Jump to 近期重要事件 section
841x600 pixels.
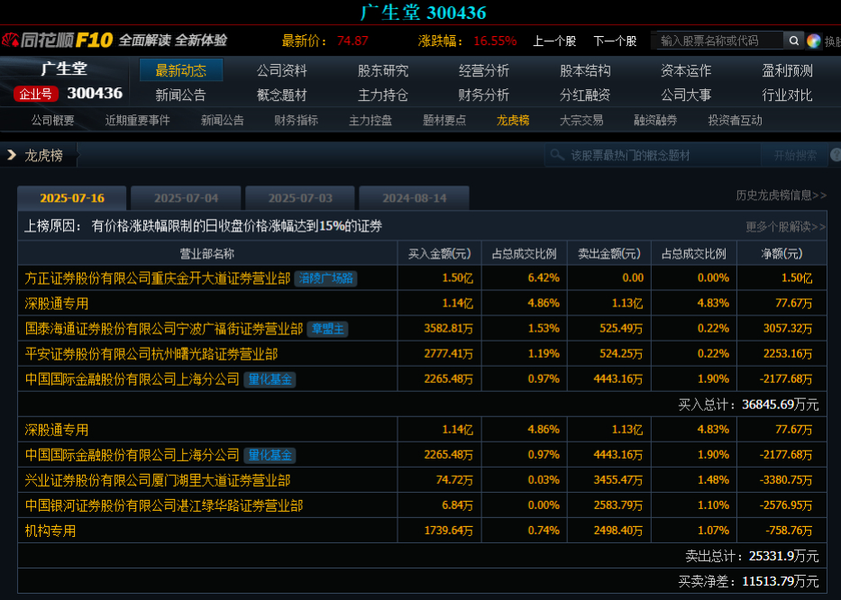137,121
